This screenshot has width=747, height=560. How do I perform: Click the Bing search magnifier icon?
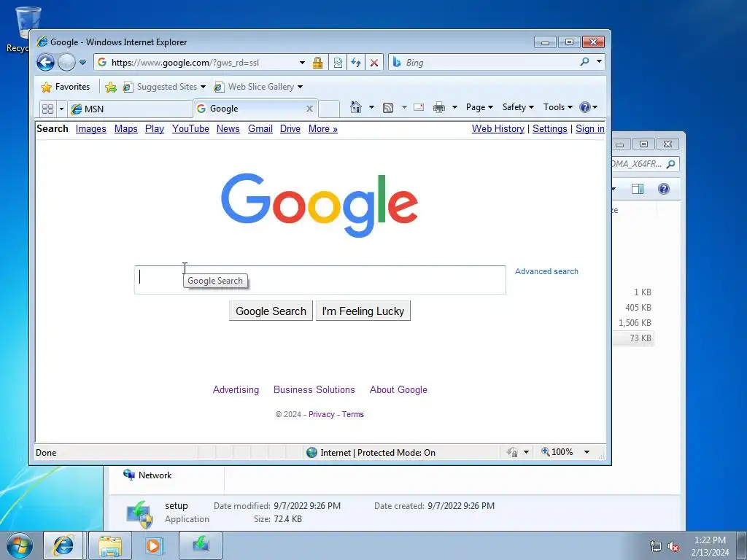pyautogui.click(x=584, y=61)
